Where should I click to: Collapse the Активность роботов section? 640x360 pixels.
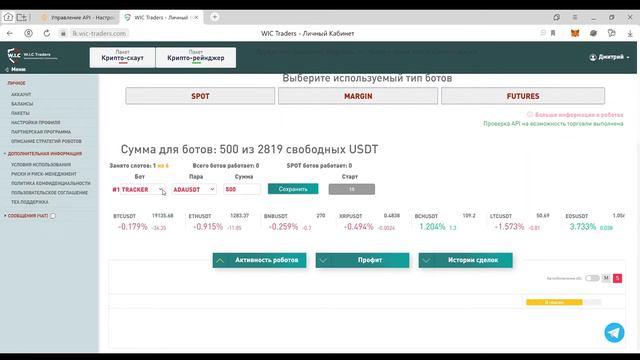(260, 260)
